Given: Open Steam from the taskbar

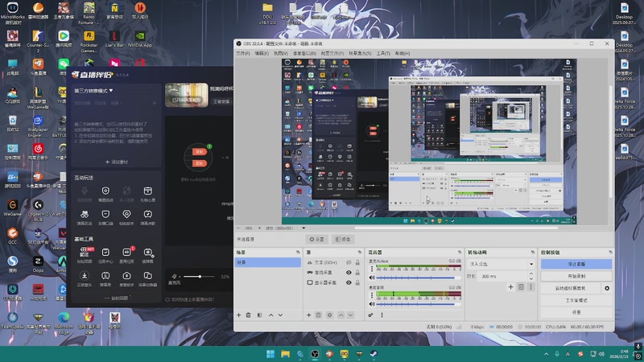Looking at the screenshot, I should point(374,354).
